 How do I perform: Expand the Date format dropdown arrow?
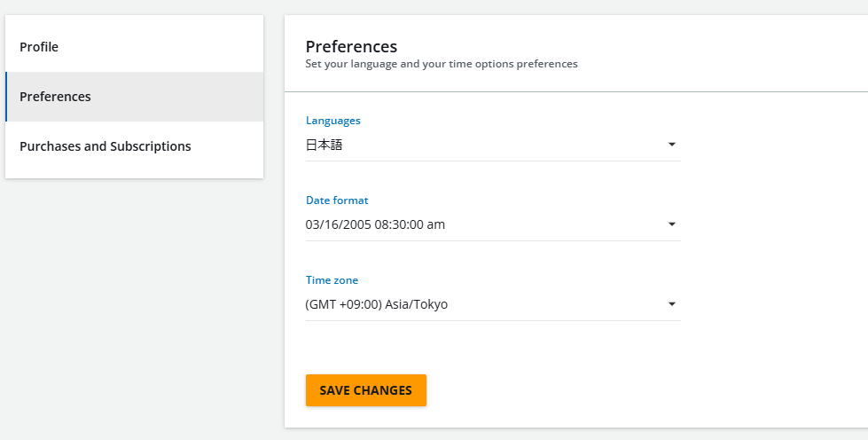671,224
